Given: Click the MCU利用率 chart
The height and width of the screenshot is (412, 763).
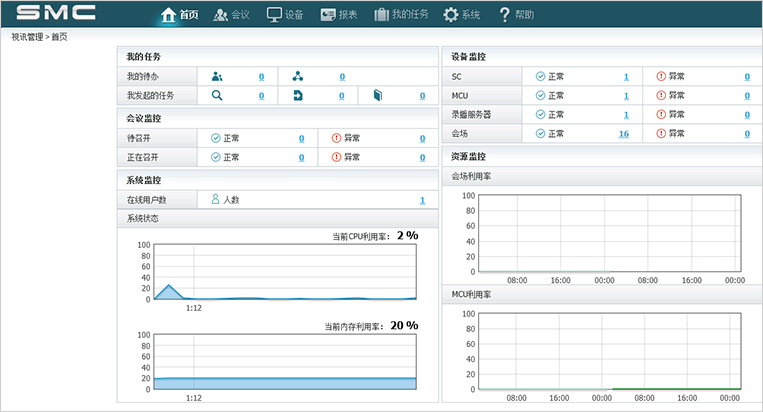Looking at the screenshot, I should tap(610, 351).
